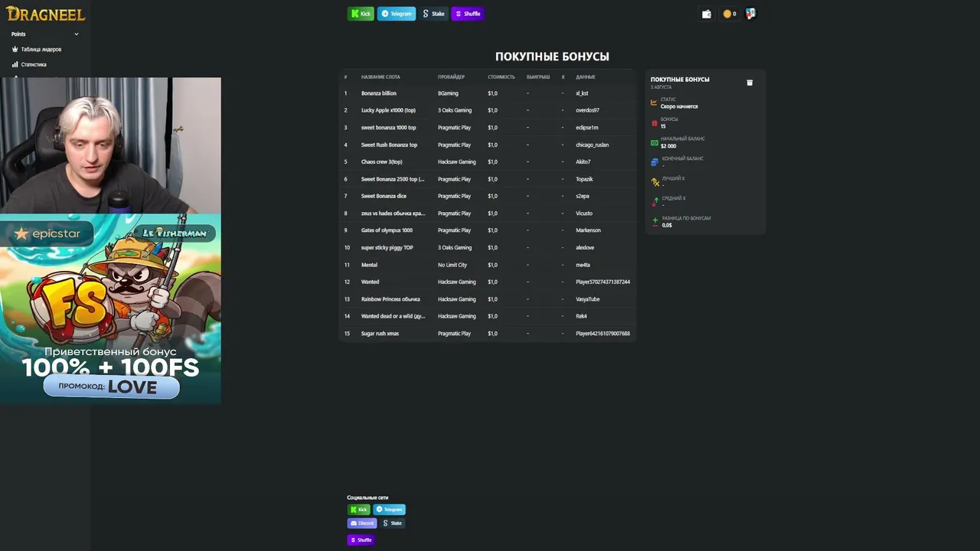Image resolution: width=980 pixels, height=551 pixels.
Task: Click the Название слота column header
Action: pyautogui.click(x=381, y=77)
